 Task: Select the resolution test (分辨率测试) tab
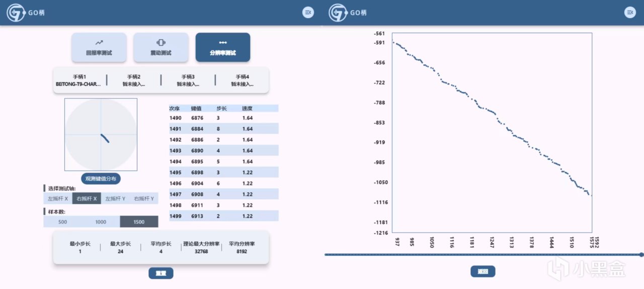(x=223, y=47)
